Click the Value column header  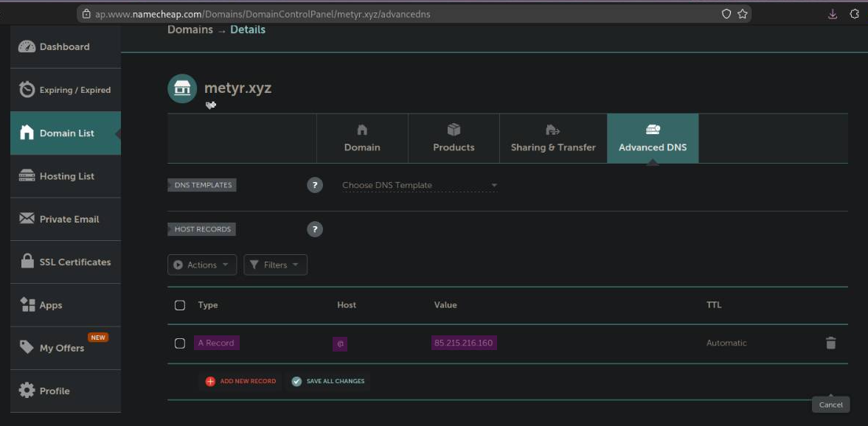(x=445, y=305)
